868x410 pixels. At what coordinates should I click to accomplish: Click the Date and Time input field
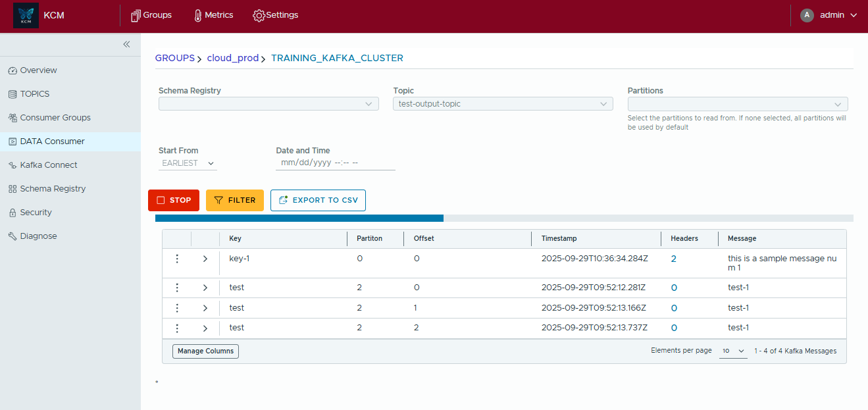click(335, 163)
